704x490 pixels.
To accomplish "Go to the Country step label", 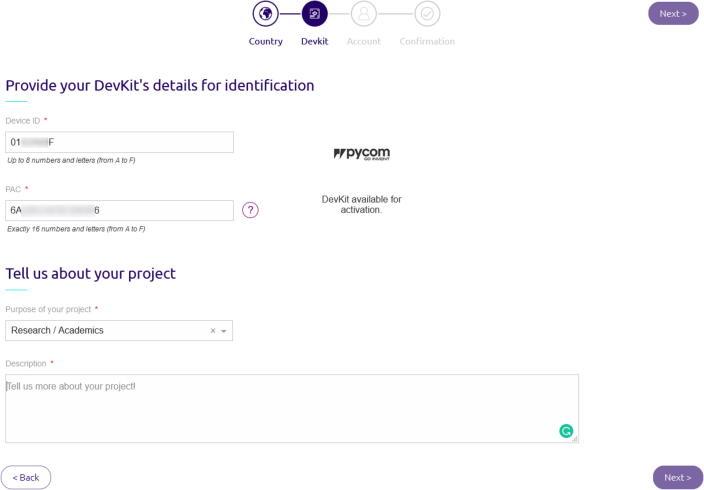I will point(265,42).
